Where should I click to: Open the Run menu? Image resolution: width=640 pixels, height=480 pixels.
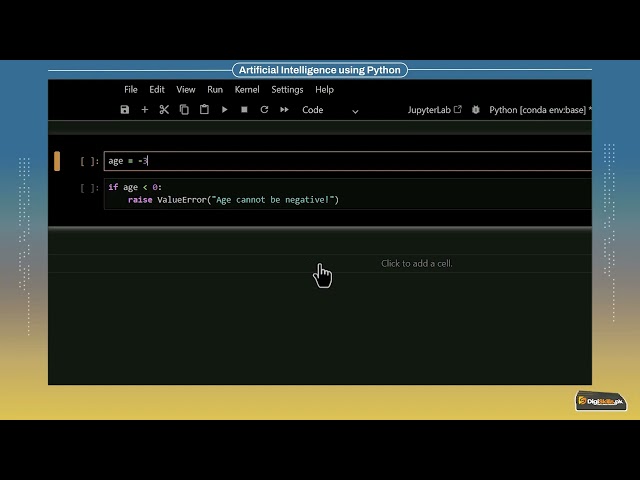215,89
